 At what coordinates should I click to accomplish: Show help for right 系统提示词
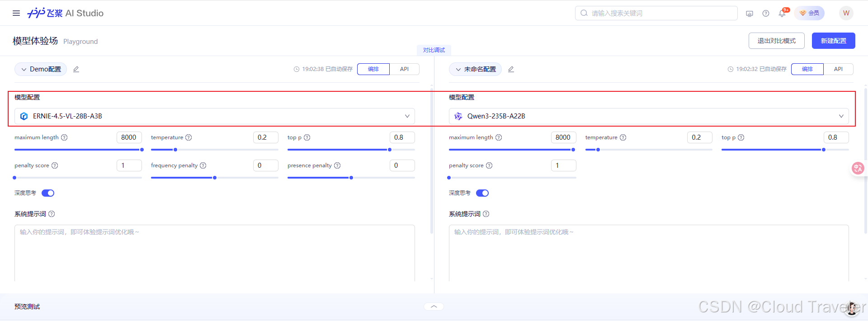coord(486,214)
